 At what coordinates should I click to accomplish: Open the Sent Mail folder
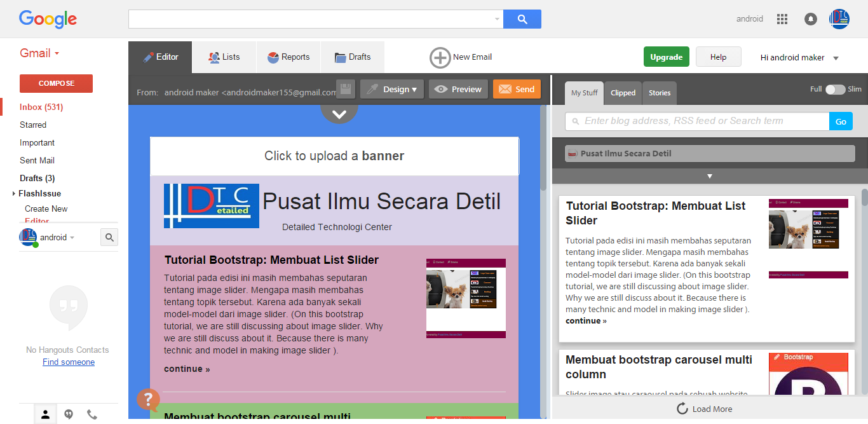point(37,161)
